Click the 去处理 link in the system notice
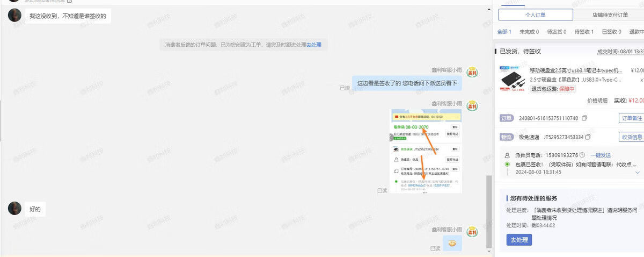 click(x=313, y=45)
